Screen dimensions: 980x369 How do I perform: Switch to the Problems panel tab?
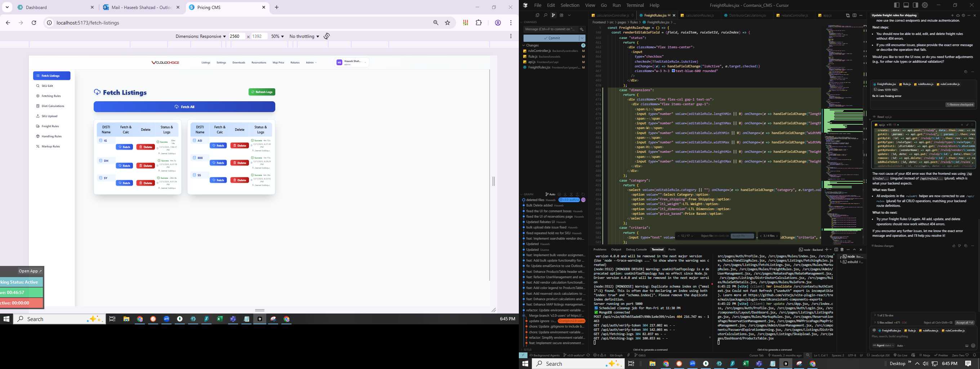point(600,250)
